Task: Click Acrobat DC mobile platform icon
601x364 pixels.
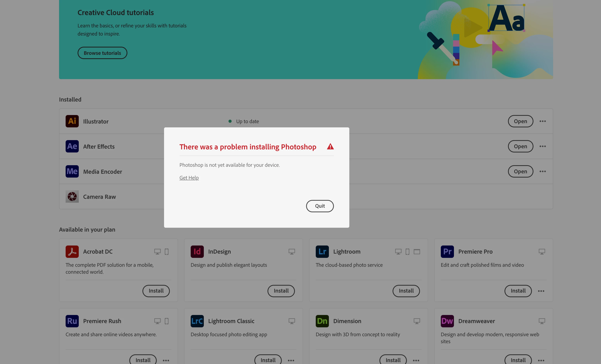Action: 167,251
